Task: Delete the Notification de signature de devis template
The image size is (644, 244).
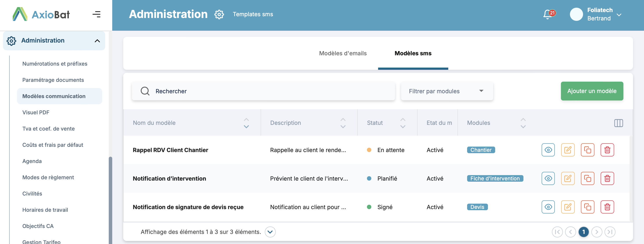Action: click(607, 207)
